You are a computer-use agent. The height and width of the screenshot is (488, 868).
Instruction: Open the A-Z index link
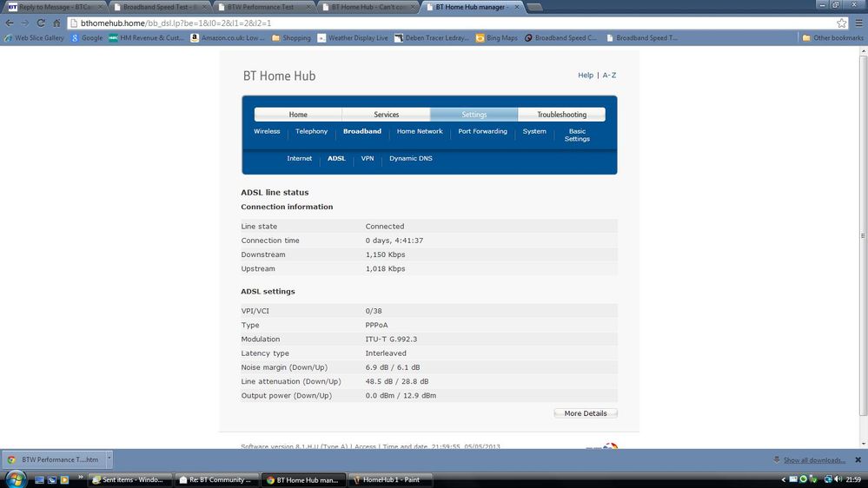(609, 76)
